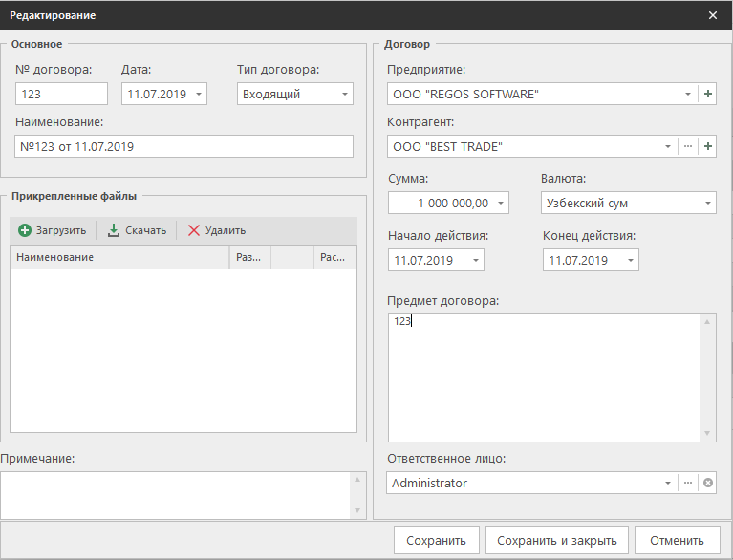Open the Начало действия date picker
This screenshot has height=560, width=733.
pyautogui.click(x=475, y=260)
